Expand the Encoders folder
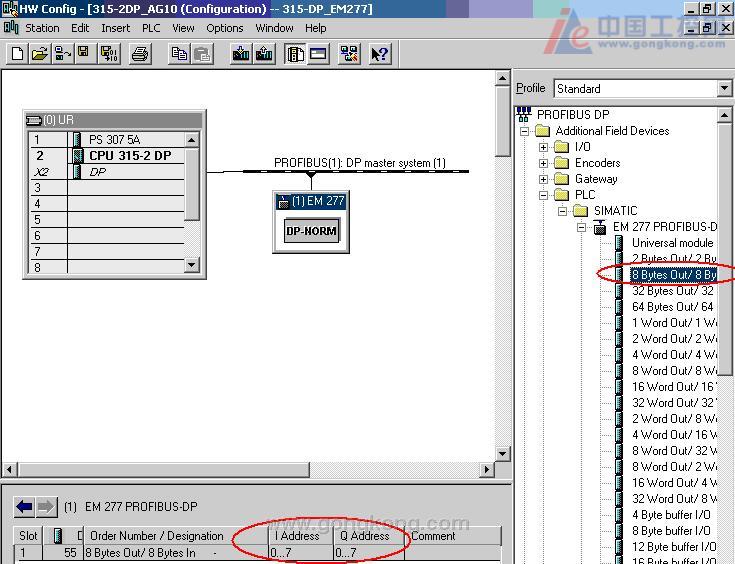Screen dimensions: 735x564 pos(543,163)
